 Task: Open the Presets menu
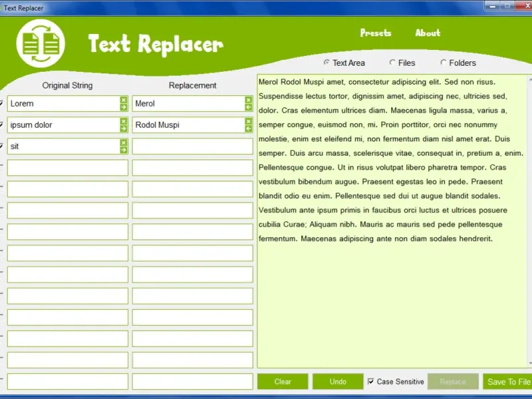[x=376, y=33]
